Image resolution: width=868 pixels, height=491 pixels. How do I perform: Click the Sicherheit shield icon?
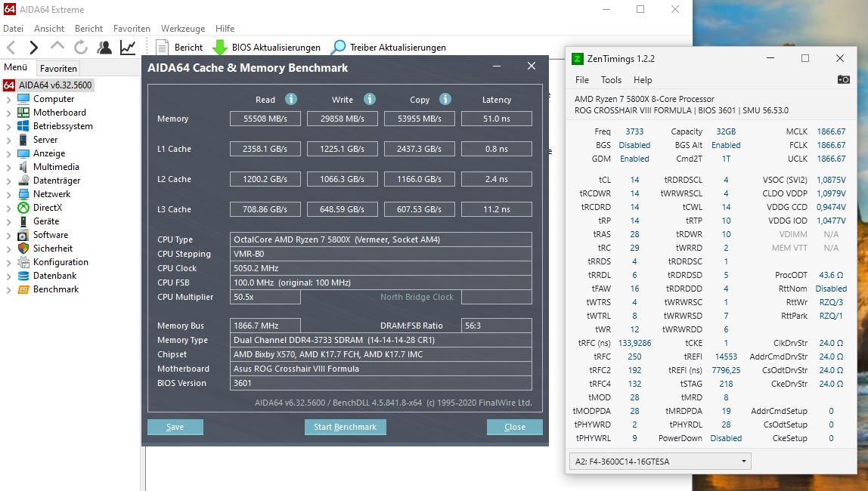[x=23, y=249]
